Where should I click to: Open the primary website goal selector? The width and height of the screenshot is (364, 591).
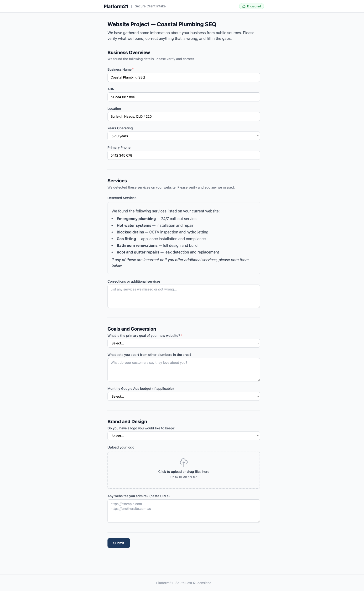[x=184, y=343]
